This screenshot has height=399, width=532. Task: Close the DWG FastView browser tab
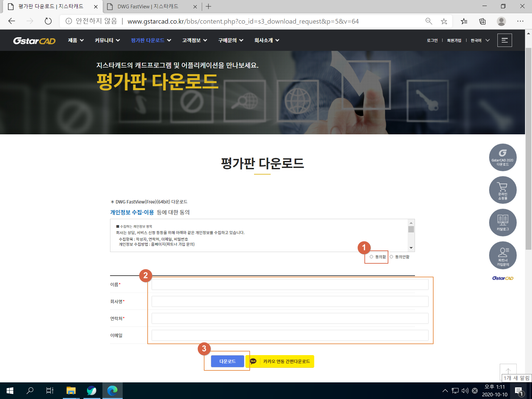[x=195, y=6]
